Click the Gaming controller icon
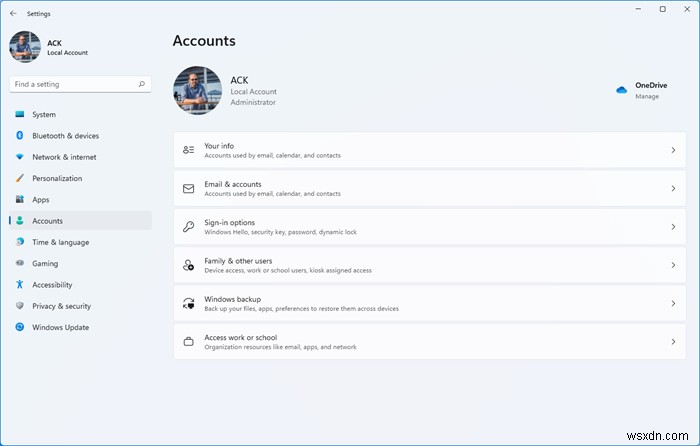Image resolution: width=700 pixels, height=446 pixels. pos(20,263)
